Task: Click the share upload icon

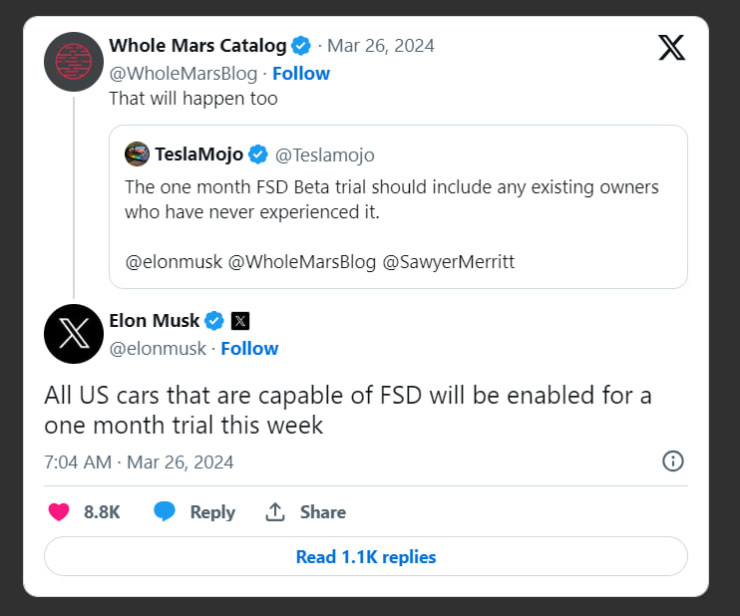Action: [x=275, y=512]
